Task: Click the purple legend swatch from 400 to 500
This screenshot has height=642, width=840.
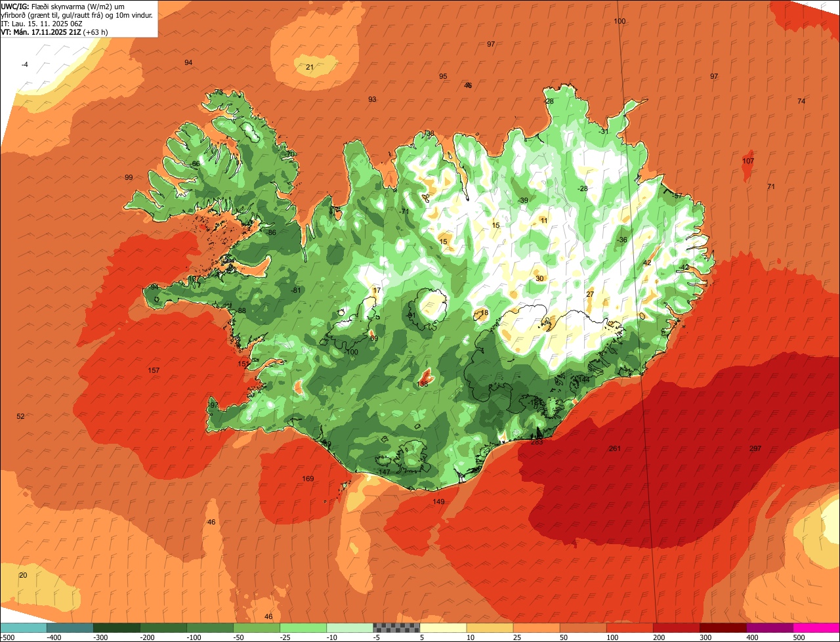Action: click(770, 628)
